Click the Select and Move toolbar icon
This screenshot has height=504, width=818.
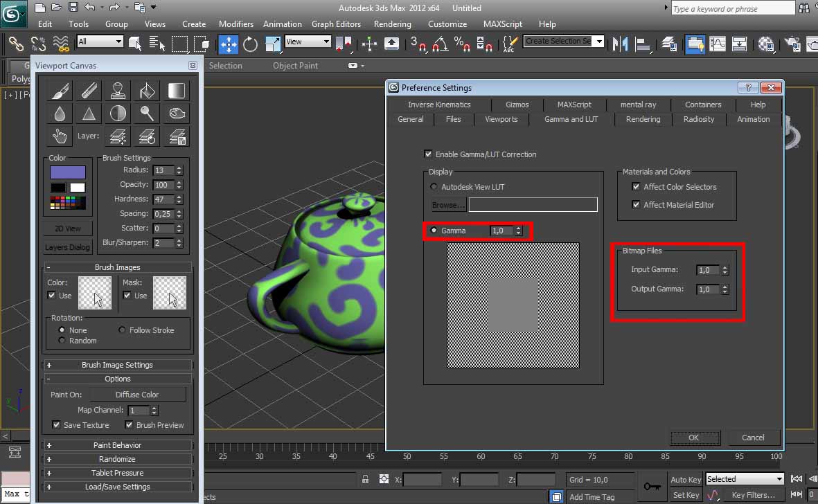pyautogui.click(x=228, y=44)
